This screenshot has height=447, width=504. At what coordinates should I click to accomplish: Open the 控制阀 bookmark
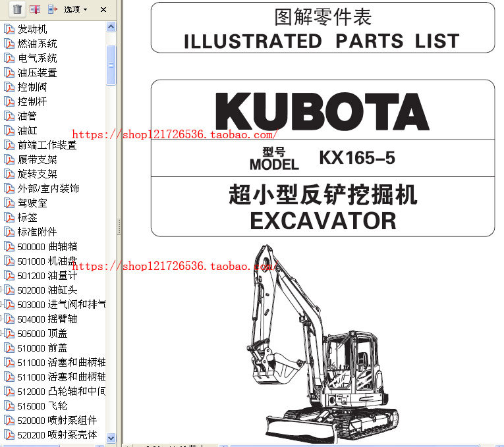coord(32,87)
